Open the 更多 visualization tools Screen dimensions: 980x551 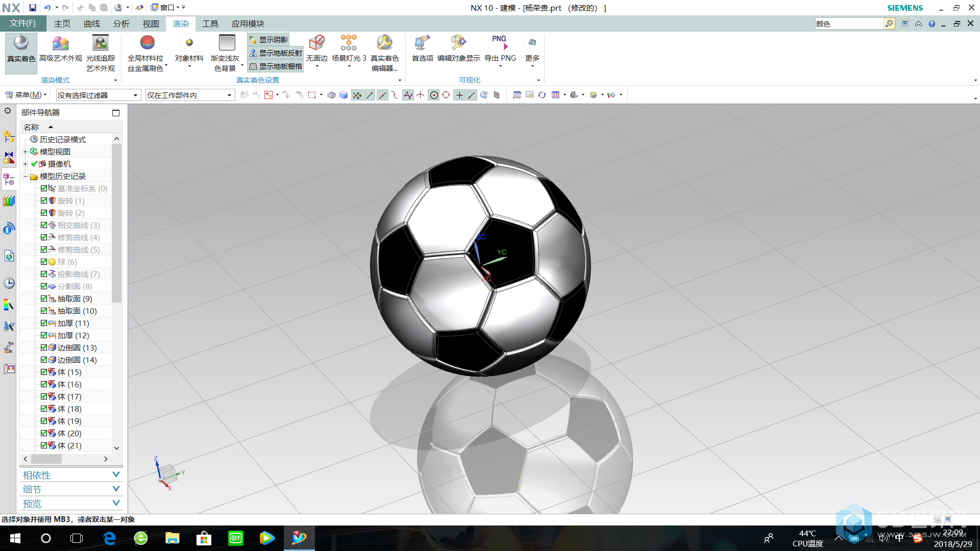532,49
